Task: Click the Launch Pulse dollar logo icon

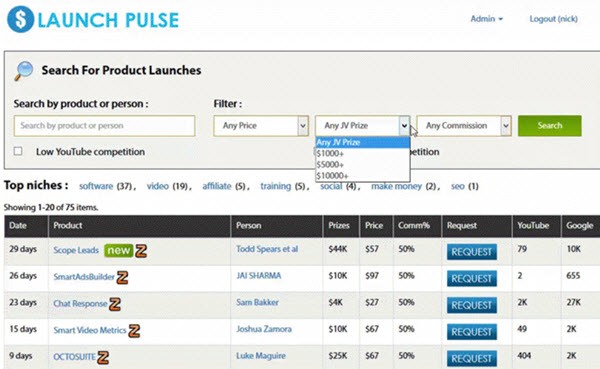Action: (x=20, y=20)
